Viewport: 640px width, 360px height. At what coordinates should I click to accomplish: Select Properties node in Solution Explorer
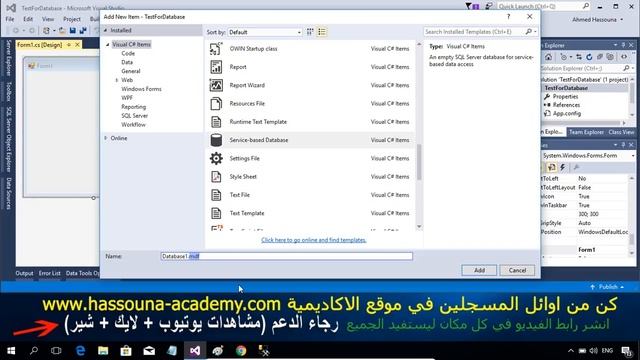[565, 97]
